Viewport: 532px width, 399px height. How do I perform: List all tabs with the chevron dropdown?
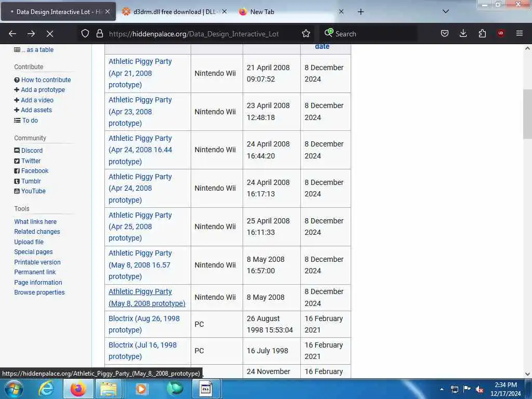pyautogui.click(x=446, y=12)
